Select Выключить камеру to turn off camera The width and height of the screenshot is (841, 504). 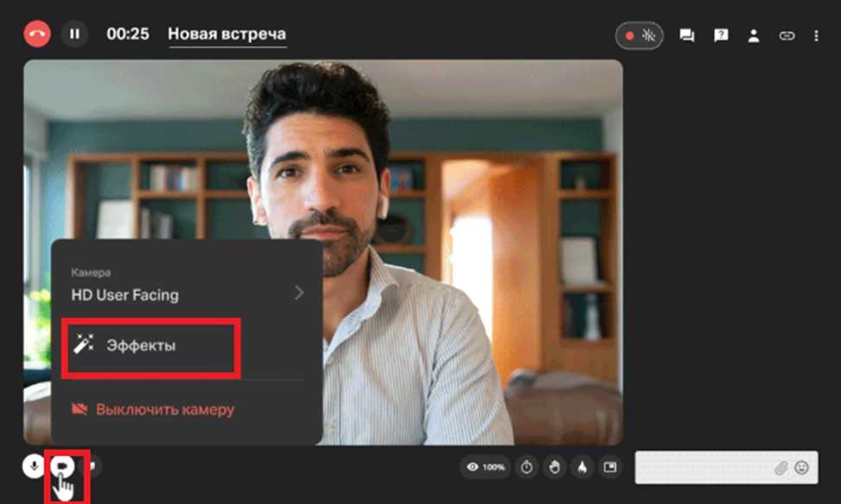[x=164, y=409]
